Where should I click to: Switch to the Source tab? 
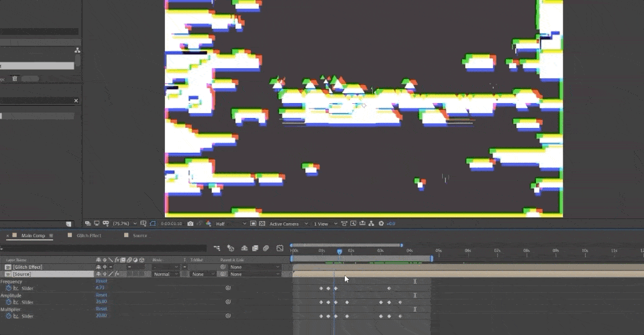tap(140, 235)
